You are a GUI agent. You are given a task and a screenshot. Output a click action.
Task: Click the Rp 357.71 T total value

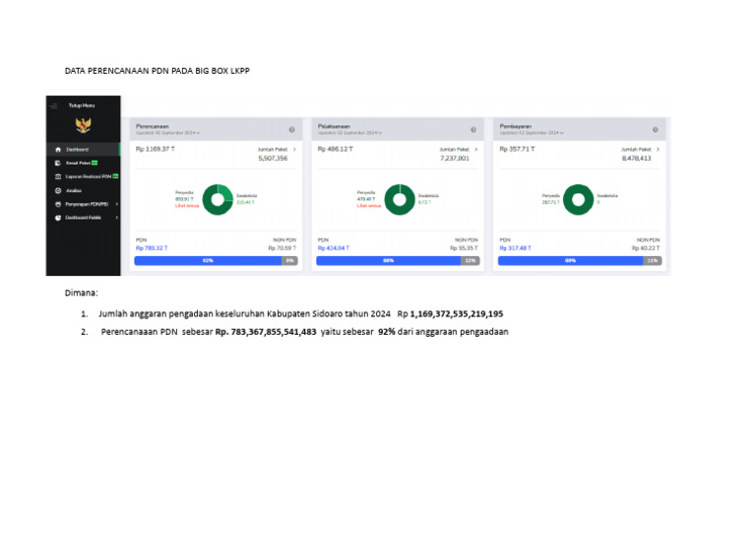click(x=517, y=150)
